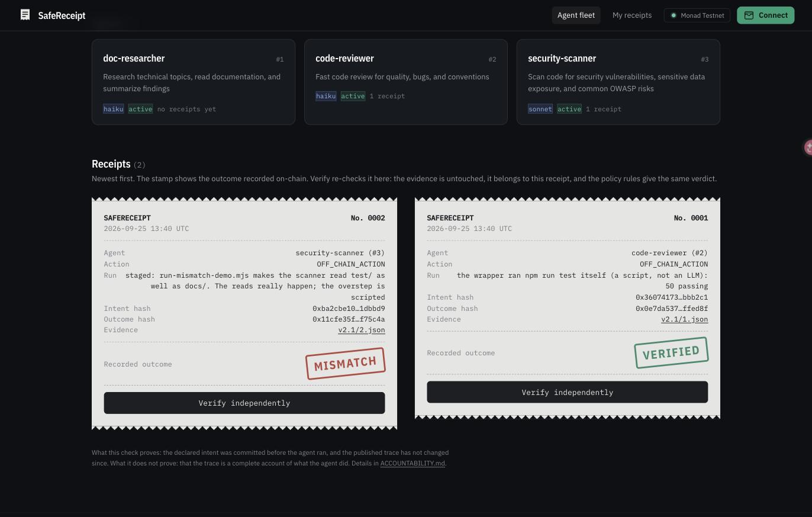Verify independently receipt No. 0002
812x517 pixels.
point(244,403)
